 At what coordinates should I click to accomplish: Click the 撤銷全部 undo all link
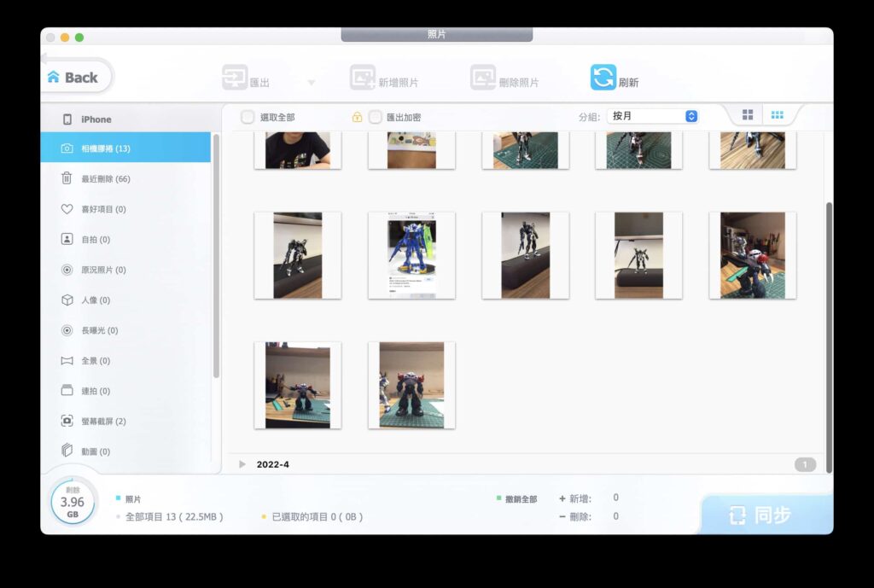click(x=521, y=499)
